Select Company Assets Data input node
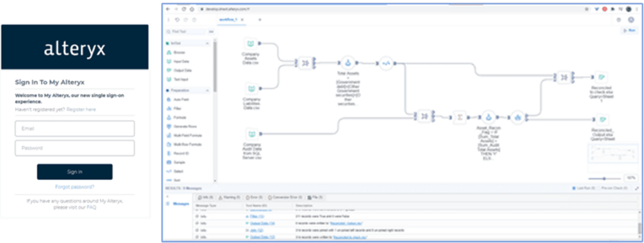Screen dimensions: 644x243 251,44
